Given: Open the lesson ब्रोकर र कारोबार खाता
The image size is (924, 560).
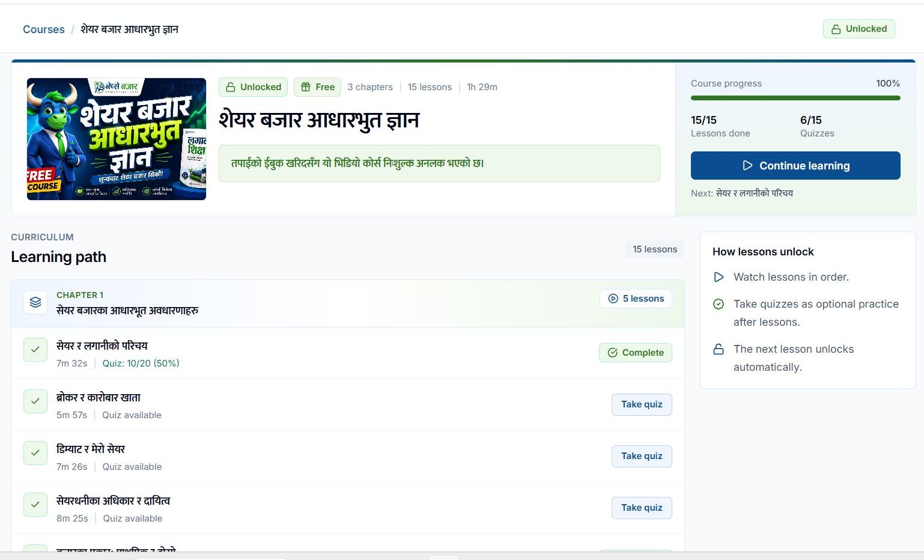Looking at the screenshot, I should coord(99,397).
